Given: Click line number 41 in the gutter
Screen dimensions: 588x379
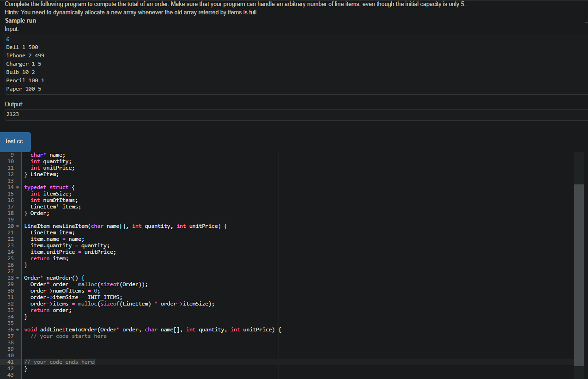Looking at the screenshot, I should click(x=11, y=362).
